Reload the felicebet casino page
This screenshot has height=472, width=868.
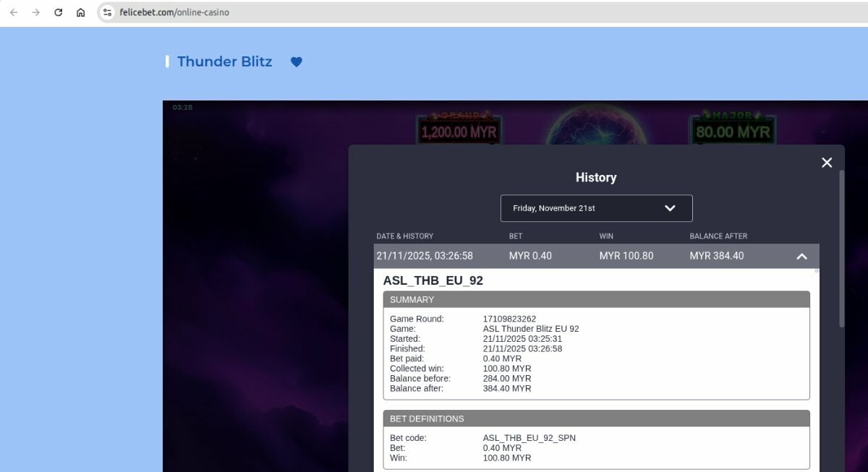coord(59,12)
